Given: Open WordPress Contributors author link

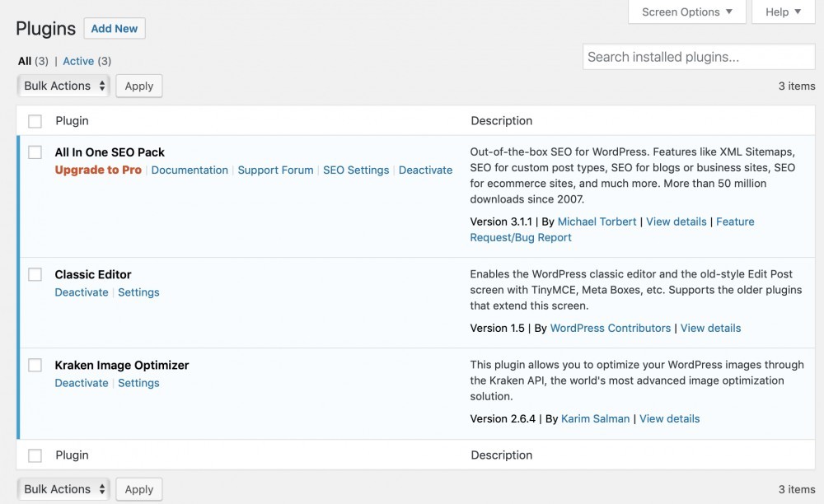Looking at the screenshot, I should coord(610,328).
